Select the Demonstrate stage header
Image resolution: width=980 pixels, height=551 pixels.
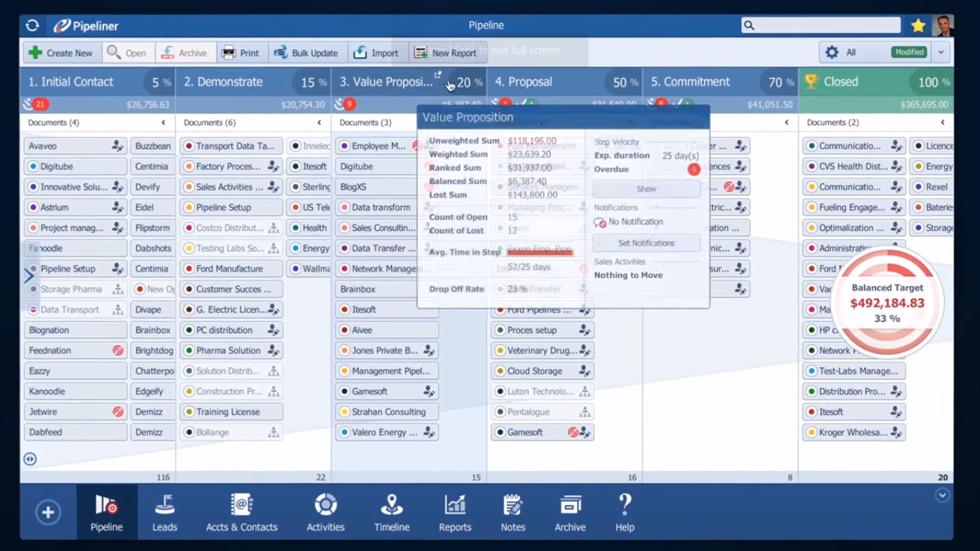coord(253,82)
